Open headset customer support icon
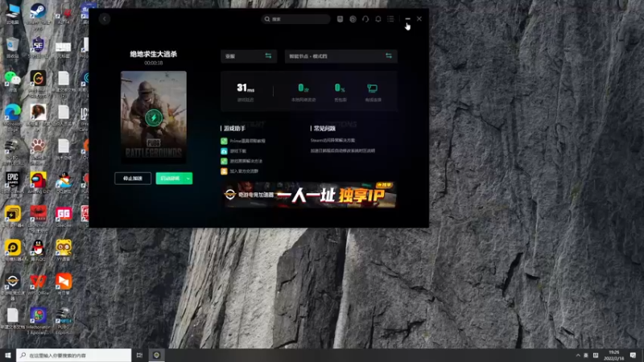Viewport: 644px width, 362px height. coord(365,19)
